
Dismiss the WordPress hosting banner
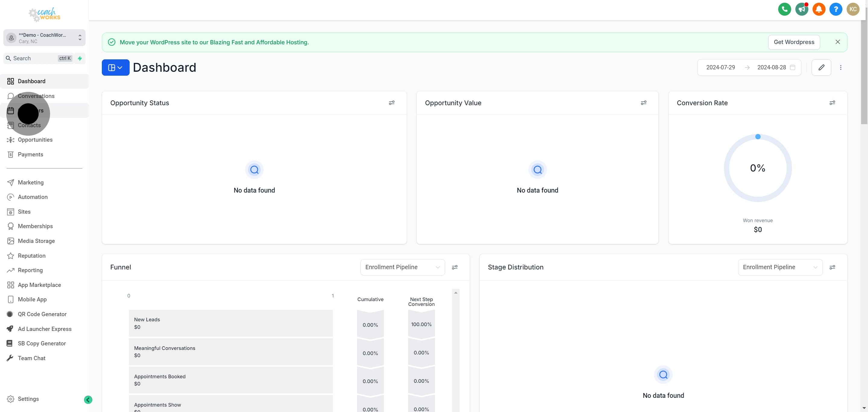pos(838,42)
